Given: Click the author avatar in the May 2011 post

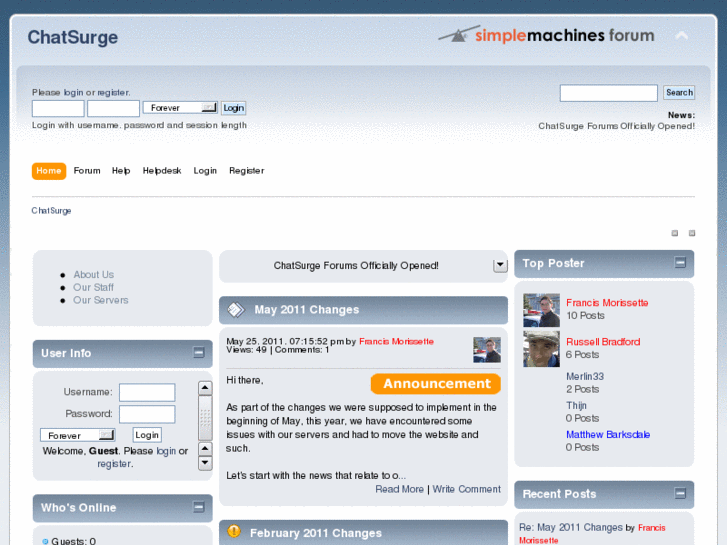Looking at the screenshot, I should point(487,350).
